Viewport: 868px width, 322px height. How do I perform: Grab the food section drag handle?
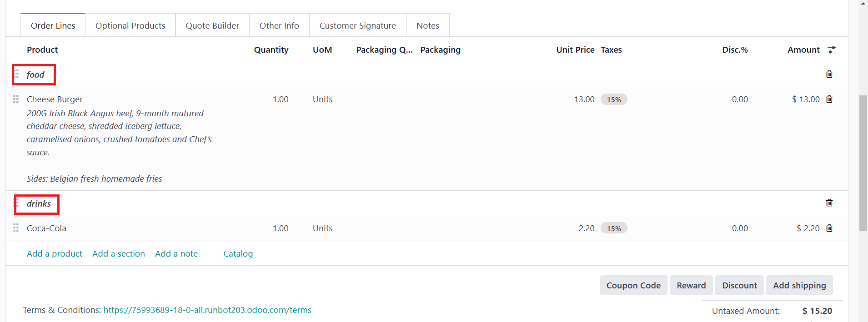(16, 74)
